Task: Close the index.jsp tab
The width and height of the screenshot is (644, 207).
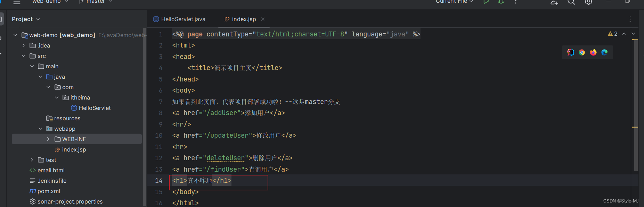Action: pos(263,19)
